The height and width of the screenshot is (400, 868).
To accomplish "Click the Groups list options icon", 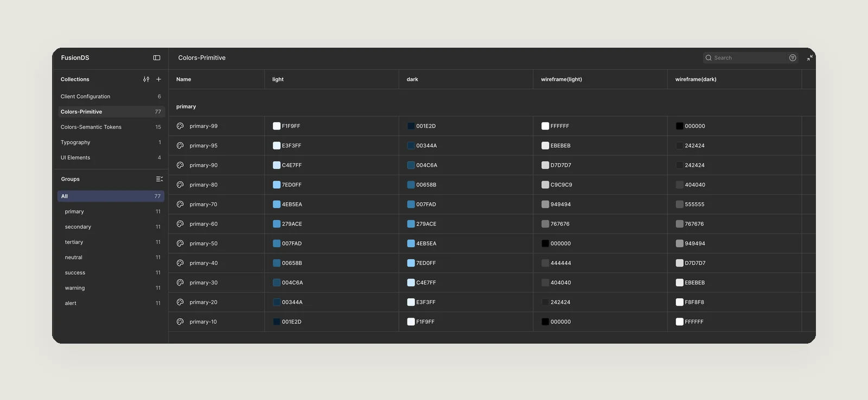I will [x=159, y=179].
